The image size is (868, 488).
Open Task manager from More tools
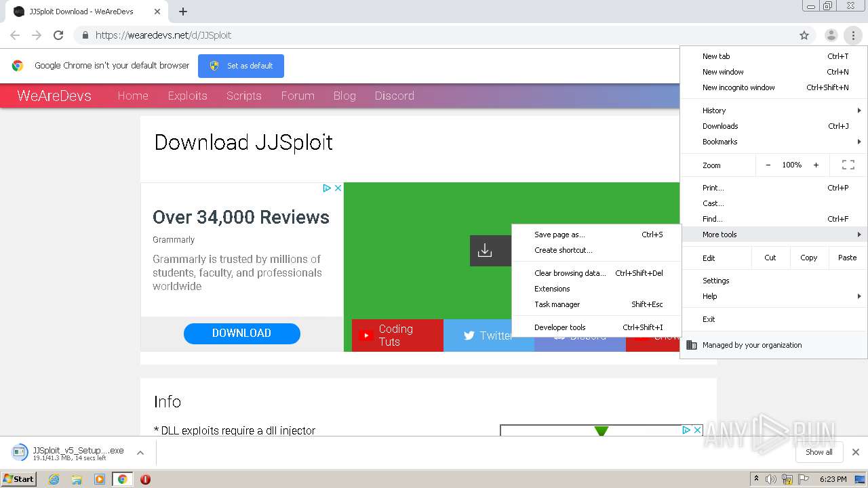point(597,304)
